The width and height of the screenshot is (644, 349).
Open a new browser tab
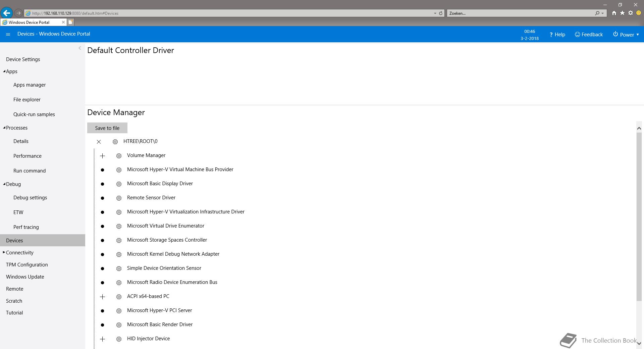pyautogui.click(x=70, y=22)
